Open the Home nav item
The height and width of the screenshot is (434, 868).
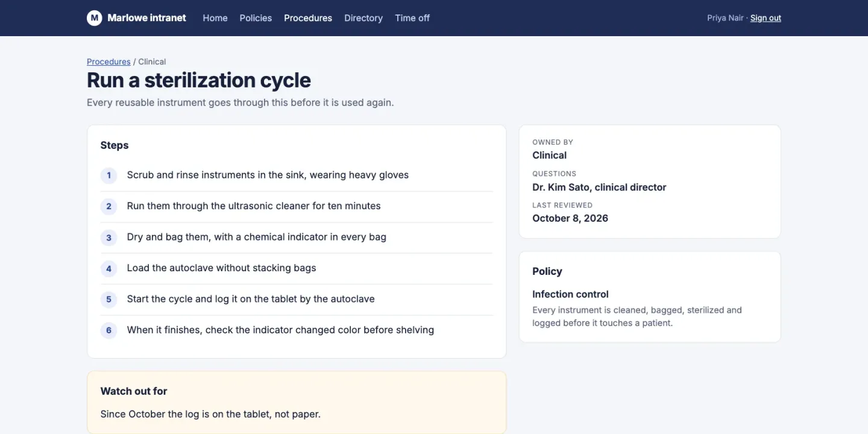click(215, 18)
